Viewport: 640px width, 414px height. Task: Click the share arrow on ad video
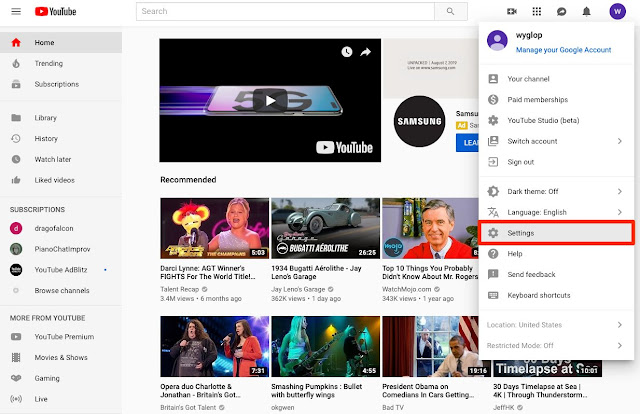click(365, 52)
